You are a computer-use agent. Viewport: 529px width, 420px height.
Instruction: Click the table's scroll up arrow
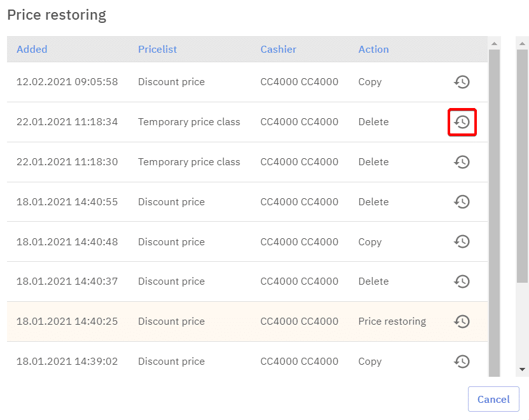[494, 43]
